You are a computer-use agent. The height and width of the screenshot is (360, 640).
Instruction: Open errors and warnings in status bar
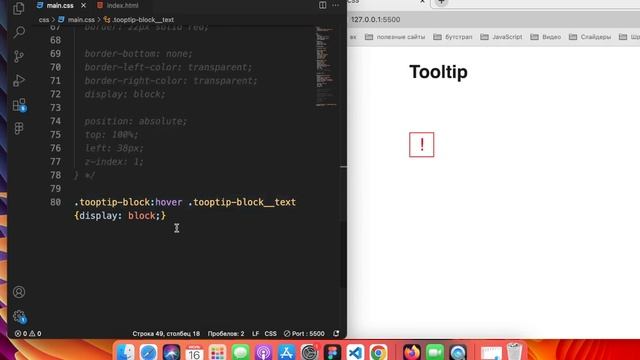(x=28, y=333)
